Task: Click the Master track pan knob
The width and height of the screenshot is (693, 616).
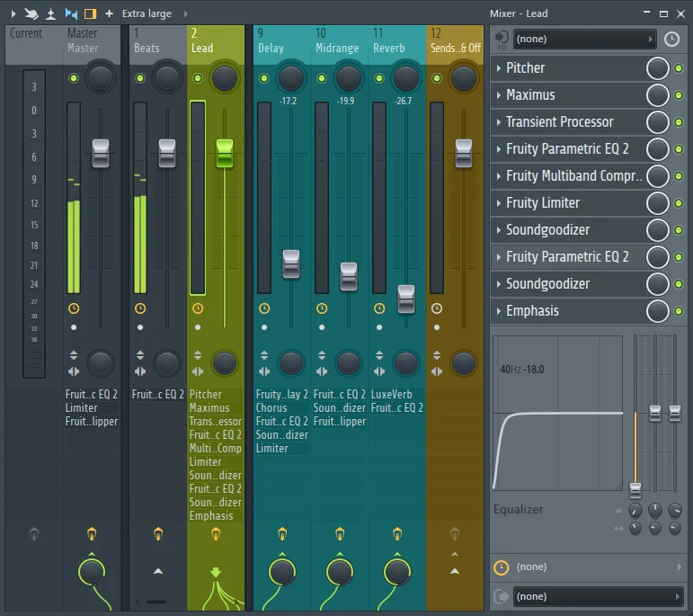Action: tap(101, 78)
